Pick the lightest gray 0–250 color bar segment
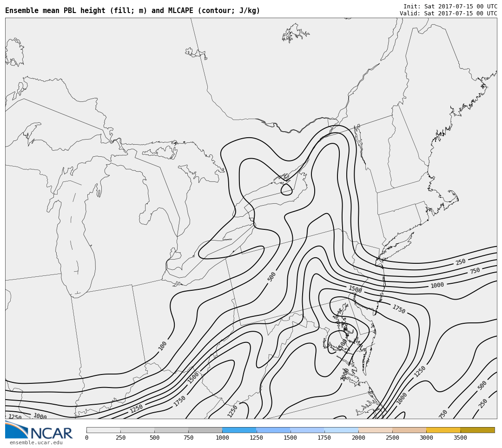Viewport: 502px width, 448px height. (103, 430)
